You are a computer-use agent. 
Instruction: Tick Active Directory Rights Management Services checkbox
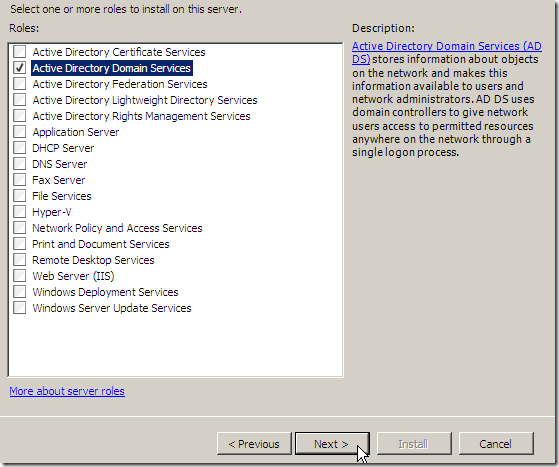click(20, 116)
